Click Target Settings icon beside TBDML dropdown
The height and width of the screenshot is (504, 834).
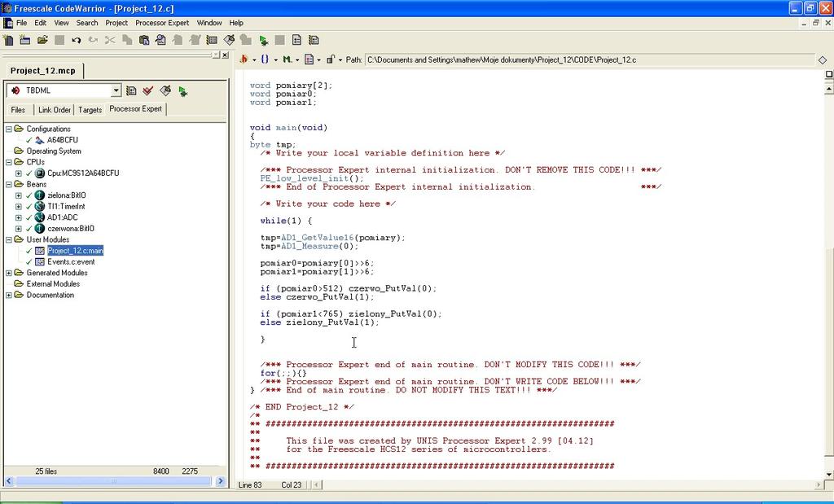pos(131,91)
